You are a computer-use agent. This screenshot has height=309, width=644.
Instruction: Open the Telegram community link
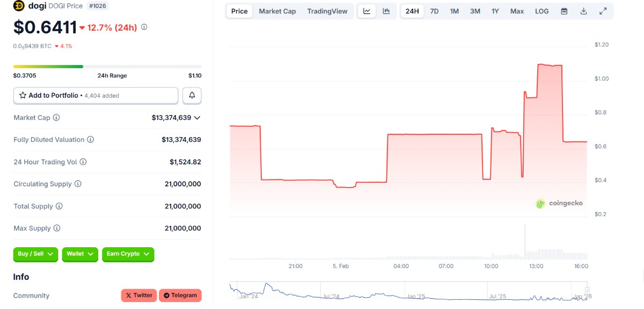tap(180, 296)
